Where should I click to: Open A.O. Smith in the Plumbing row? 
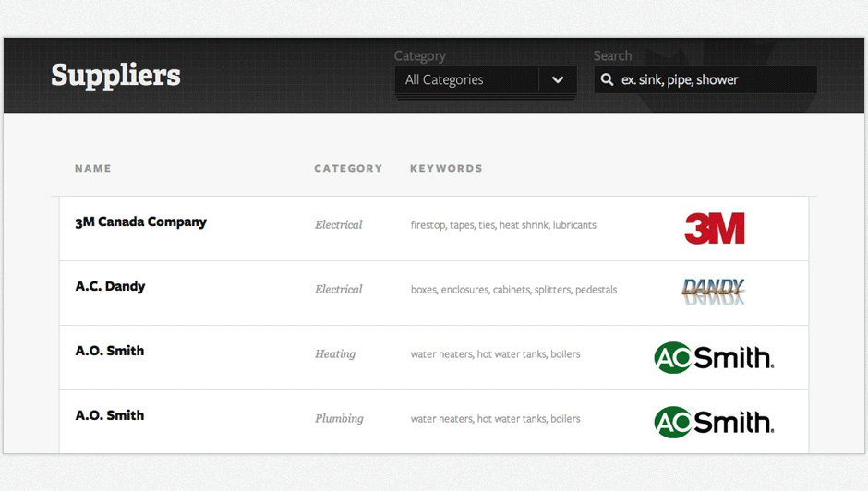point(110,415)
